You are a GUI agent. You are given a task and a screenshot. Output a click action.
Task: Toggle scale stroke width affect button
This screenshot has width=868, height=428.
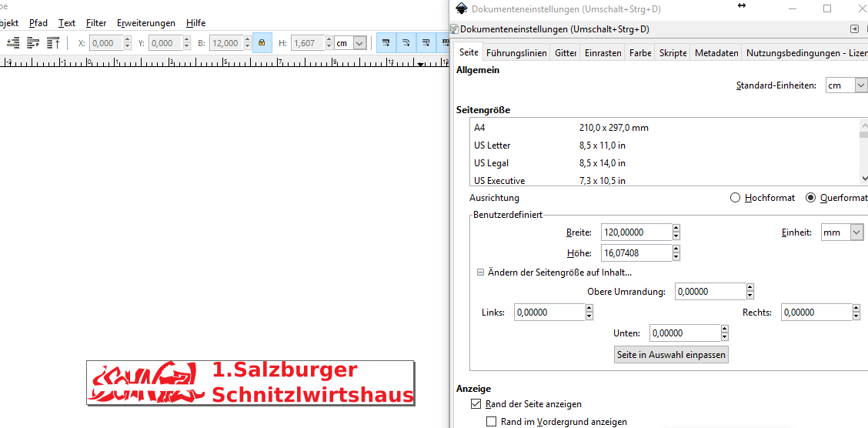tap(386, 43)
